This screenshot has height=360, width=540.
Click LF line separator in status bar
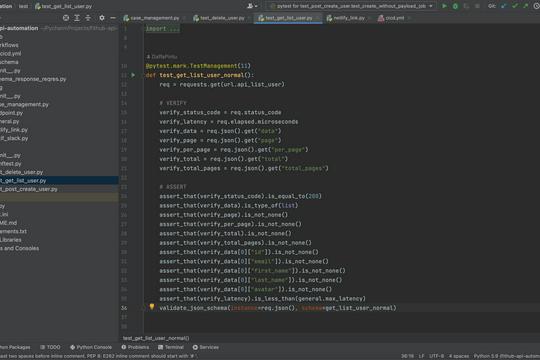tap(422, 356)
